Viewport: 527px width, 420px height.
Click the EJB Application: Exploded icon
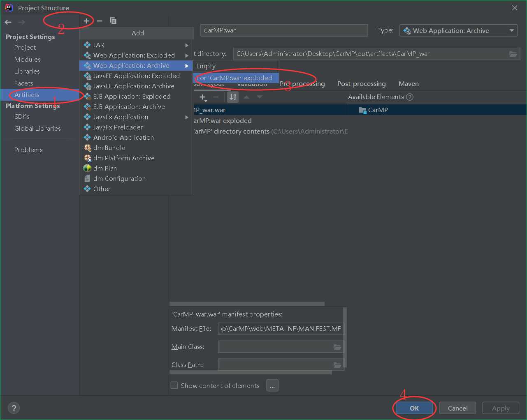pos(87,96)
